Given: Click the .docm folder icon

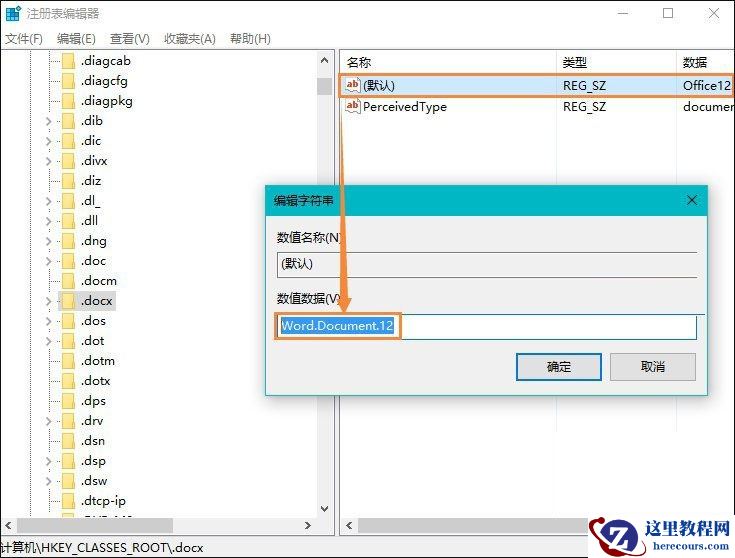Looking at the screenshot, I should 68,281.
